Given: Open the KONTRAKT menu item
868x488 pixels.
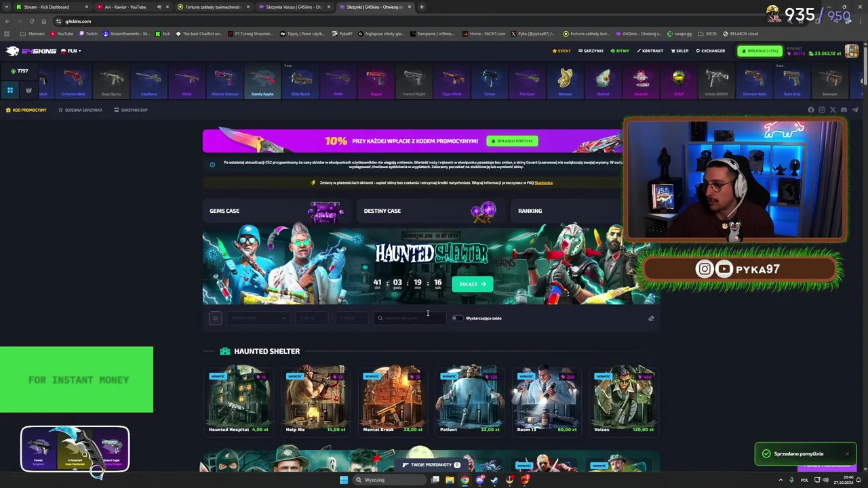Looking at the screenshot, I should click(x=650, y=51).
